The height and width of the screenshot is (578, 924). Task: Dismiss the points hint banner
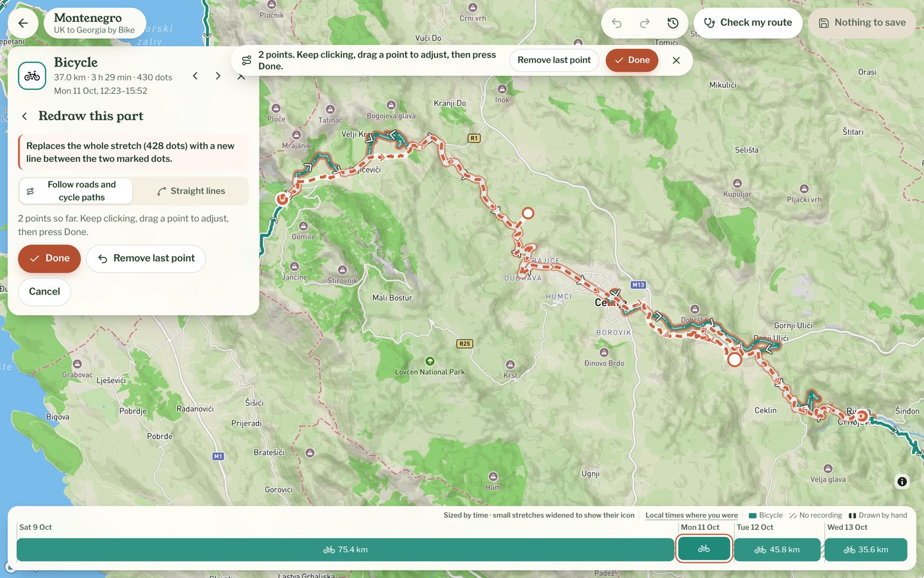click(x=676, y=60)
